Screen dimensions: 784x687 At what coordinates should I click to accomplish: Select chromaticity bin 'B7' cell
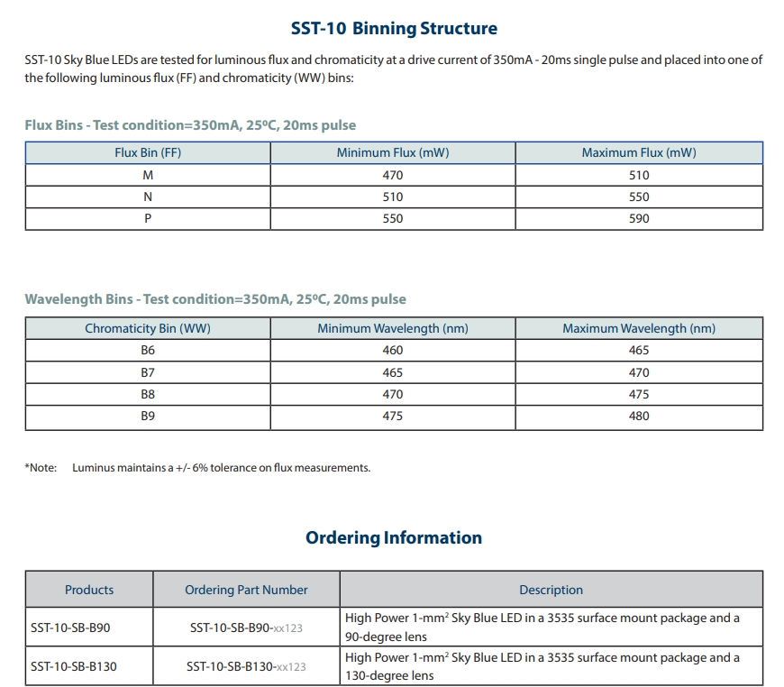148,372
